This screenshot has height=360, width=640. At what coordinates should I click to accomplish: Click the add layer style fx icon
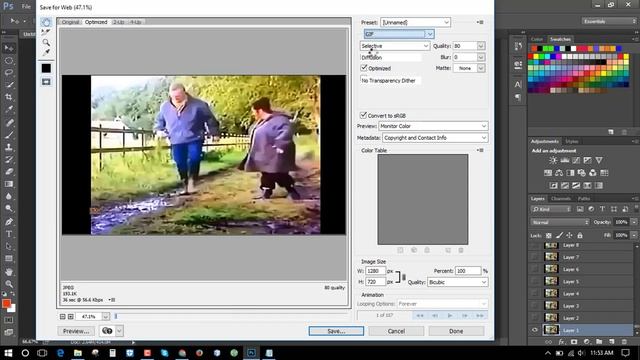[x=562, y=342]
